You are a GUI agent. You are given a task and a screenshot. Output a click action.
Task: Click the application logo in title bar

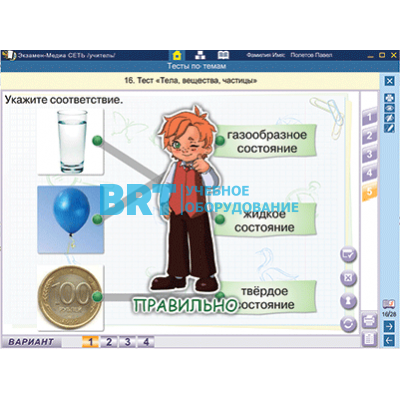(x=9, y=55)
